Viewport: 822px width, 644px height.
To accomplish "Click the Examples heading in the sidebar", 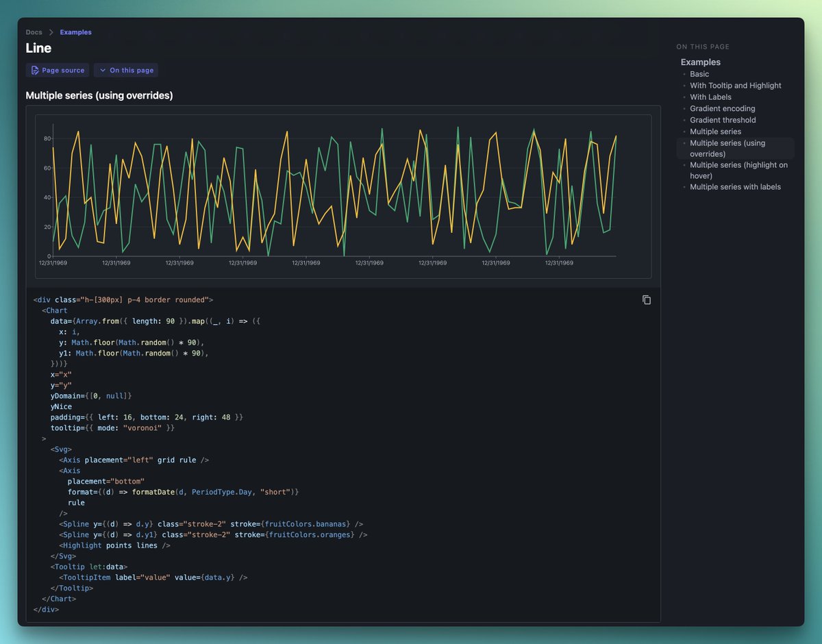I will point(700,62).
